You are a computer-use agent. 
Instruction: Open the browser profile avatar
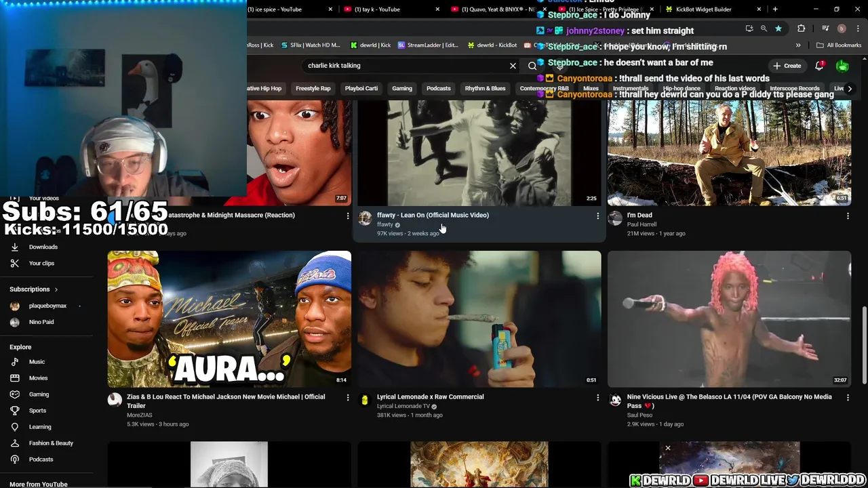click(842, 28)
